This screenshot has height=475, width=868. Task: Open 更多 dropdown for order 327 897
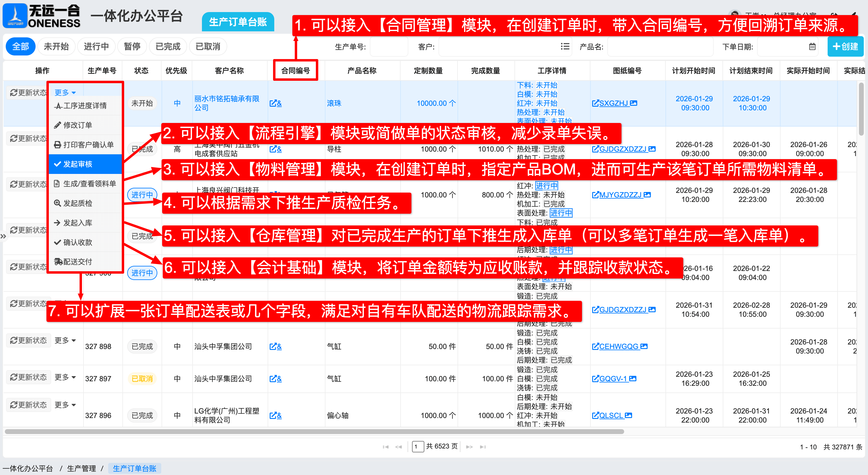coord(65,377)
